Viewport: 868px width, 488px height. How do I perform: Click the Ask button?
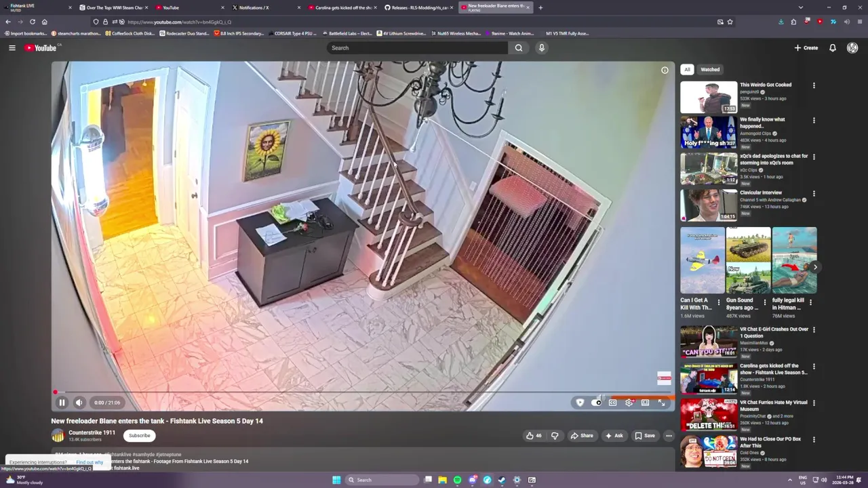(x=614, y=436)
